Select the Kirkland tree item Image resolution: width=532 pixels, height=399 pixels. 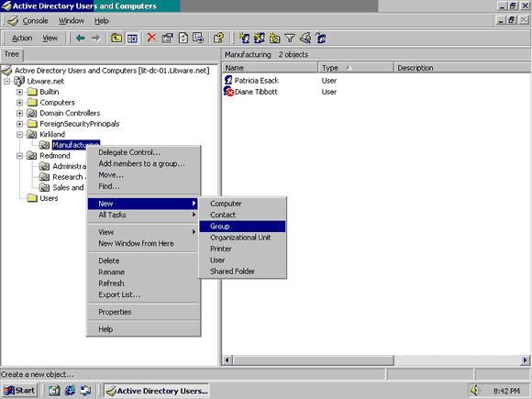click(52, 134)
